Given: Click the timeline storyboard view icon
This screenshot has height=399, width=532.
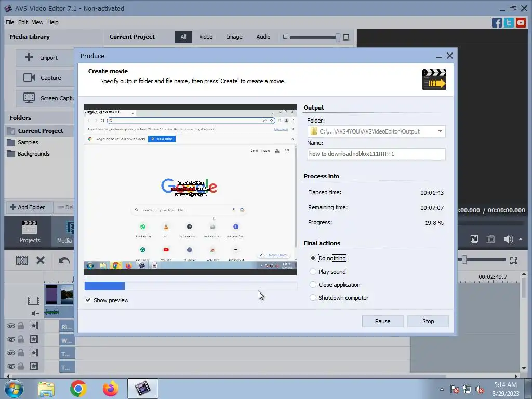Looking at the screenshot, I should (x=22, y=261).
